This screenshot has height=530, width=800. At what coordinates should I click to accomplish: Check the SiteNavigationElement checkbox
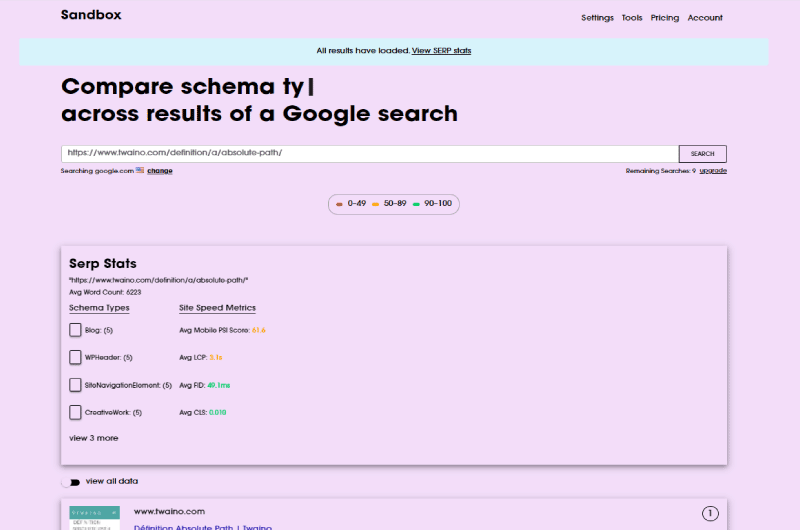[x=75, y=385]
